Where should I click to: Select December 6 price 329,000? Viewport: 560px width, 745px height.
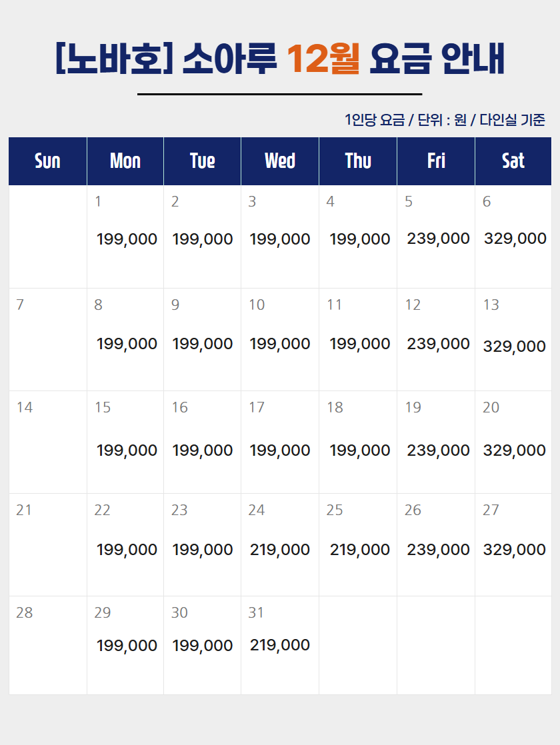pyautogui.click(x=515, y=239)
